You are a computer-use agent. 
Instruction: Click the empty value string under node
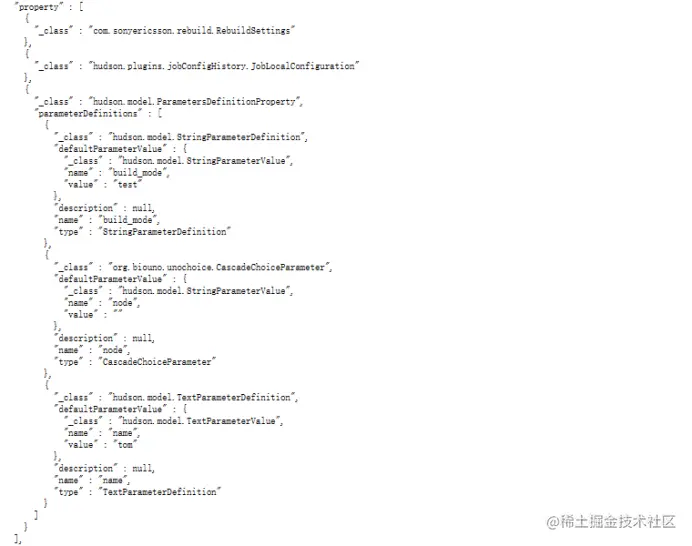(118, 314)
